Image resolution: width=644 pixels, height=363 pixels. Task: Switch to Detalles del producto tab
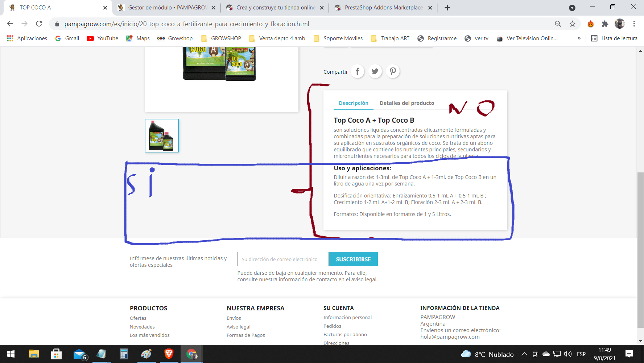coord(407,103)
